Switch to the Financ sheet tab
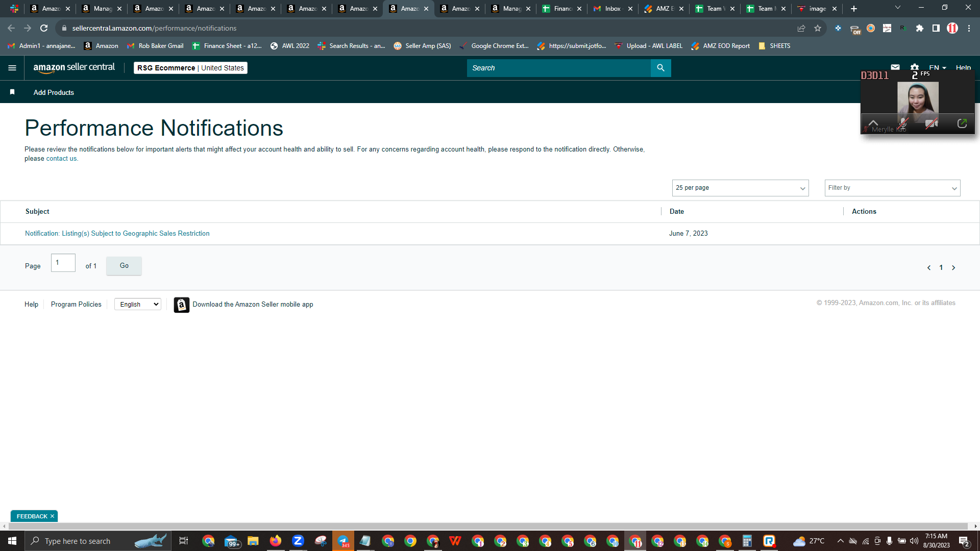 pyautogui.click(x=561, y=9)
